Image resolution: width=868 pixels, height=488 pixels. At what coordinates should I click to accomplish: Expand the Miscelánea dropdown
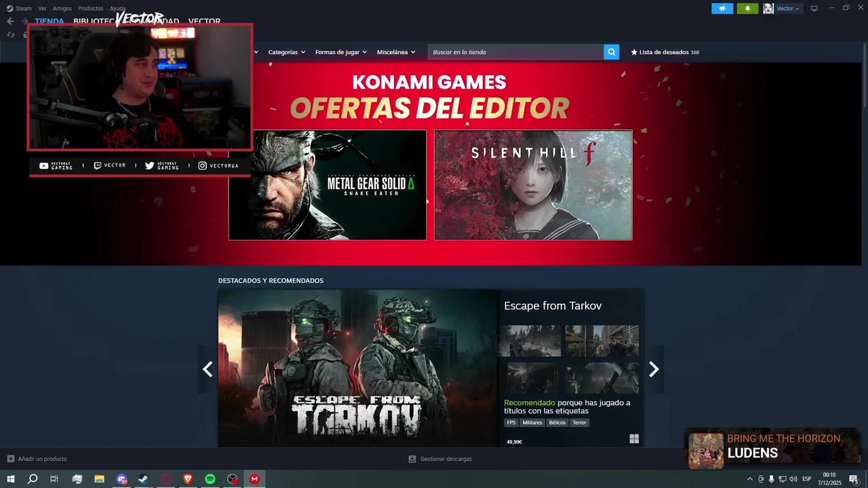coord(396,52)
